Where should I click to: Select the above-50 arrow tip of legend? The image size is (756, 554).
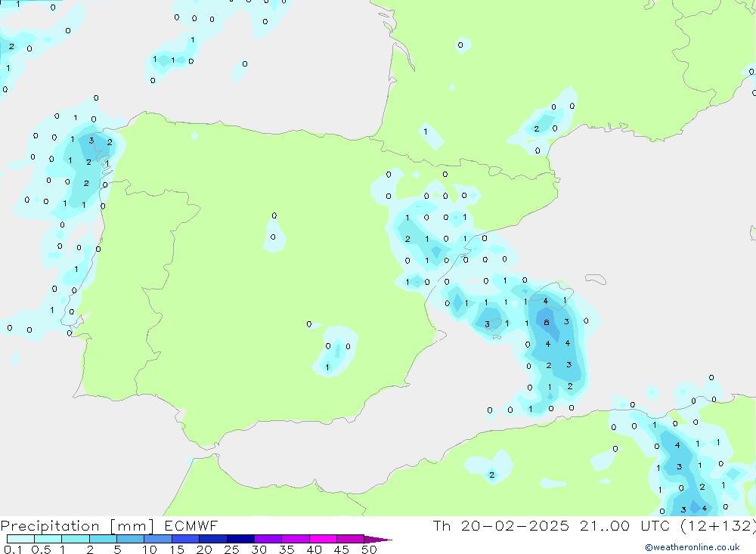[378, 540]
